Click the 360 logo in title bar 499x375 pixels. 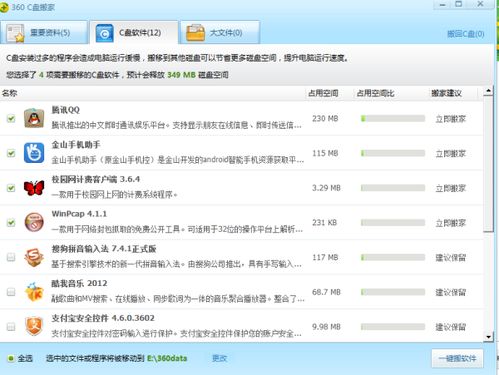click(x=4, y=7)
